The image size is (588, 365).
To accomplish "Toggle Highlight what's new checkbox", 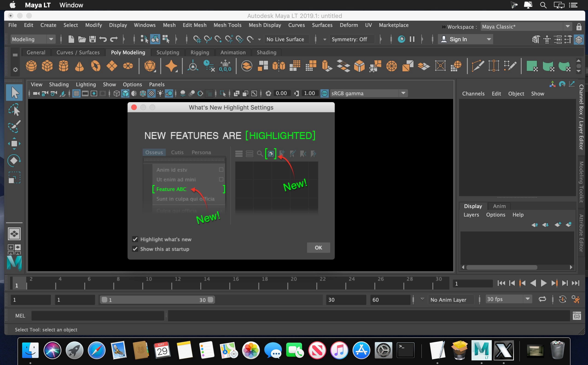I will tap(135, 239).
